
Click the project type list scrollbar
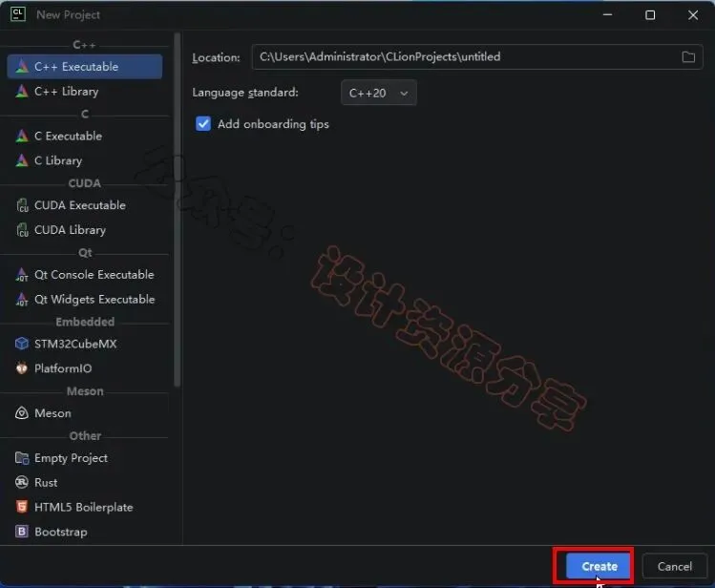[178, 210]
